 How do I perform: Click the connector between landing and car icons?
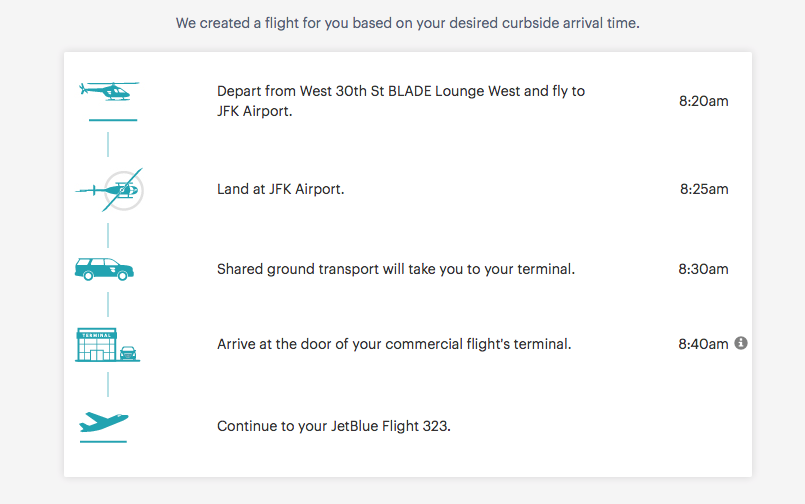coord(108,234)
